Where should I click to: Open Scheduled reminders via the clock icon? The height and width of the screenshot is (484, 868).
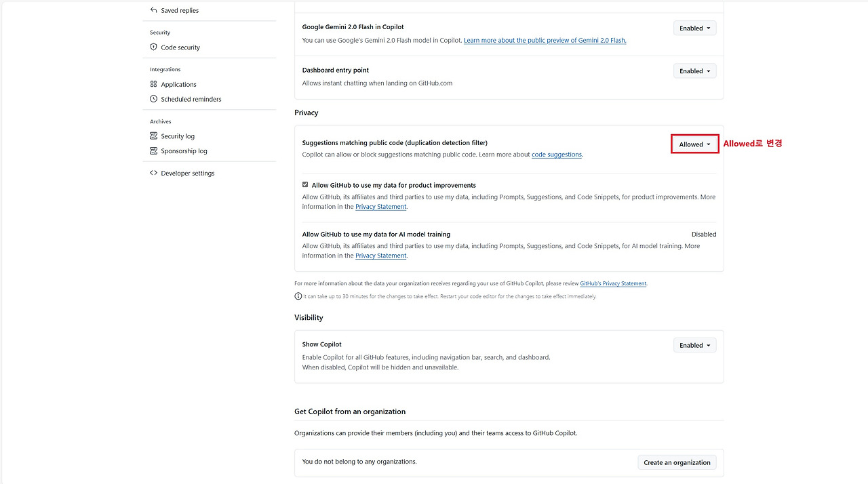pos(153,99)
